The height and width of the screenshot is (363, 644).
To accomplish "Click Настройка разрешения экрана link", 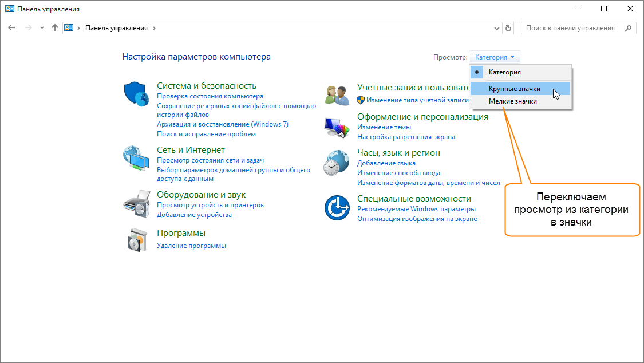I will click(x=406, y=137).
